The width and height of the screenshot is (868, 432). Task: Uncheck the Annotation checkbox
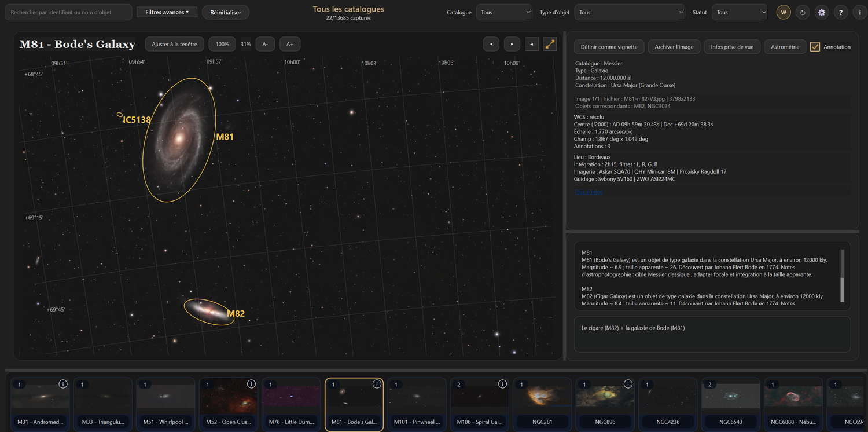815,47
